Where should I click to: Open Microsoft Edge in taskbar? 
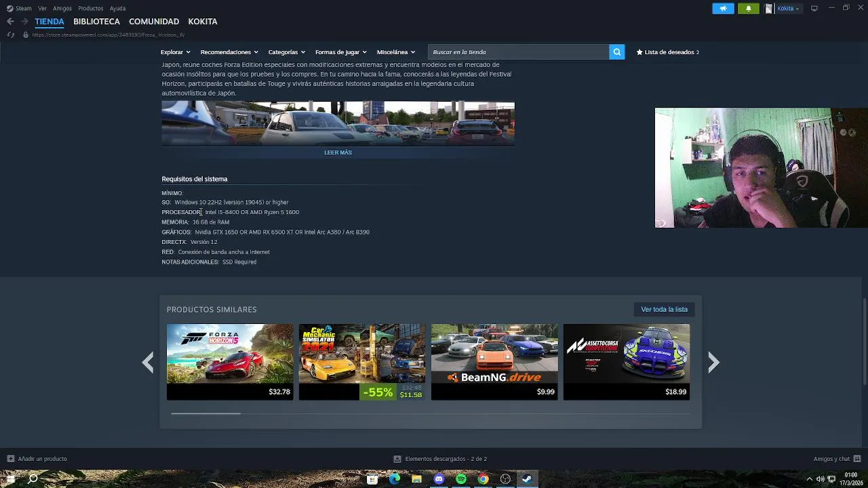(395, 479)
